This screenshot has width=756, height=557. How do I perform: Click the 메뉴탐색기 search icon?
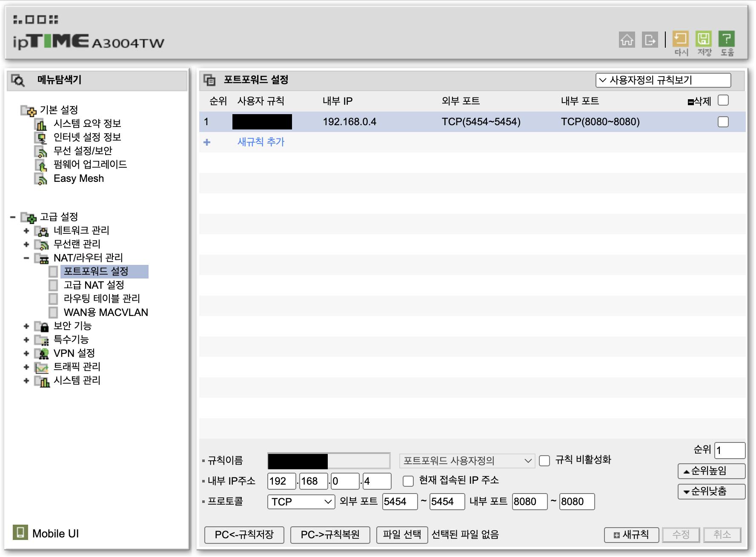point(18,80)
